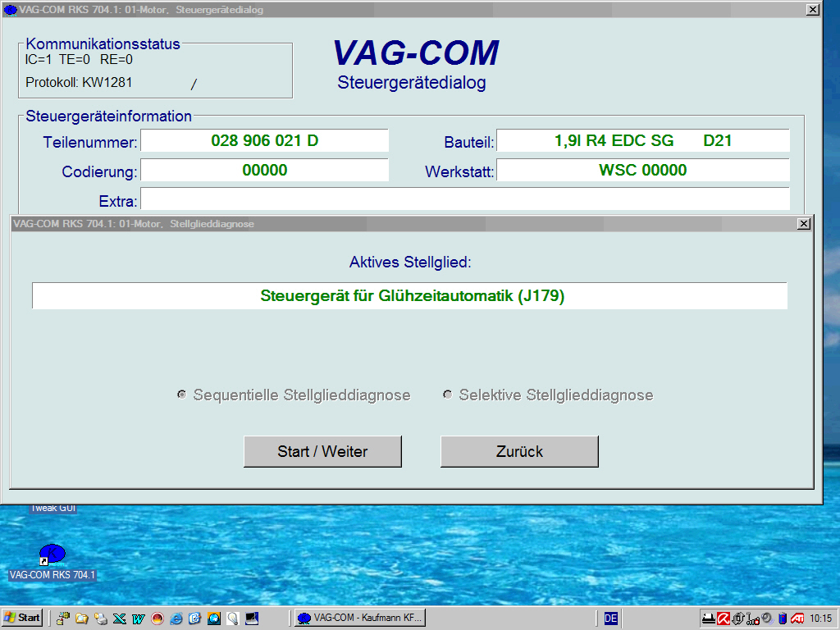Open the DE language indicator
This screenshot has width=840, height=630.
point(610,619)
